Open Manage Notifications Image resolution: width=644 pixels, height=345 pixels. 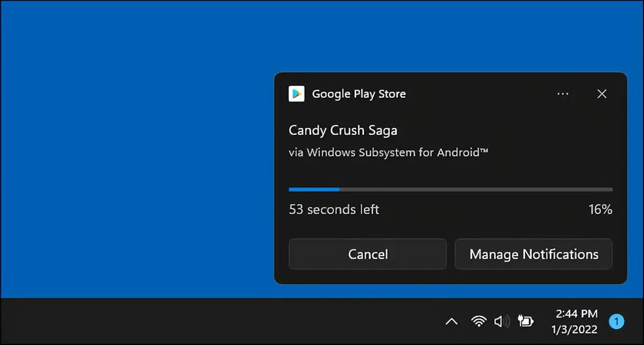click(533, 254)
